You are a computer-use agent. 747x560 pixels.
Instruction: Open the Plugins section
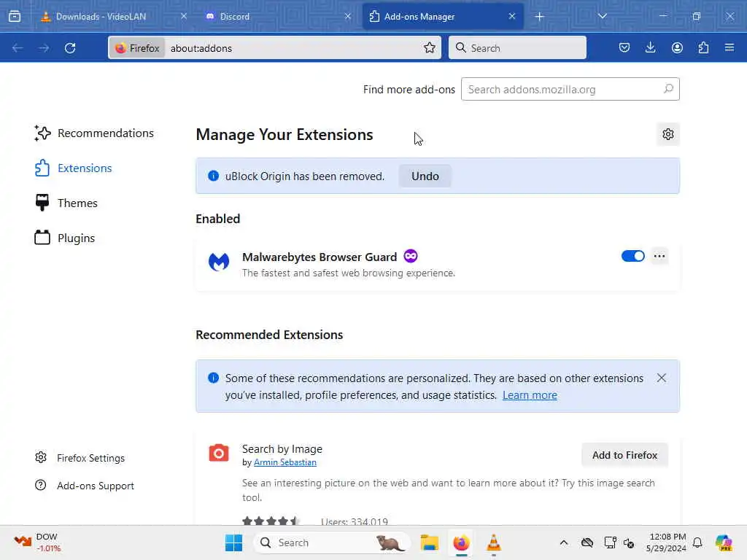point(65,238)
